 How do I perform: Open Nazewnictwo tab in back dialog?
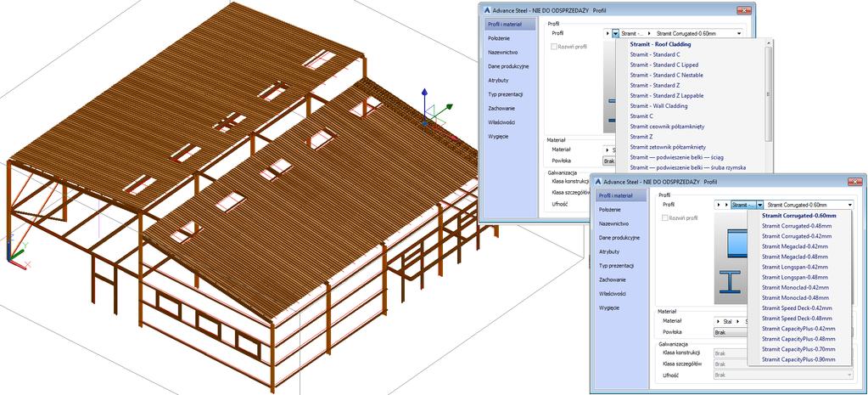pos(502,52)
